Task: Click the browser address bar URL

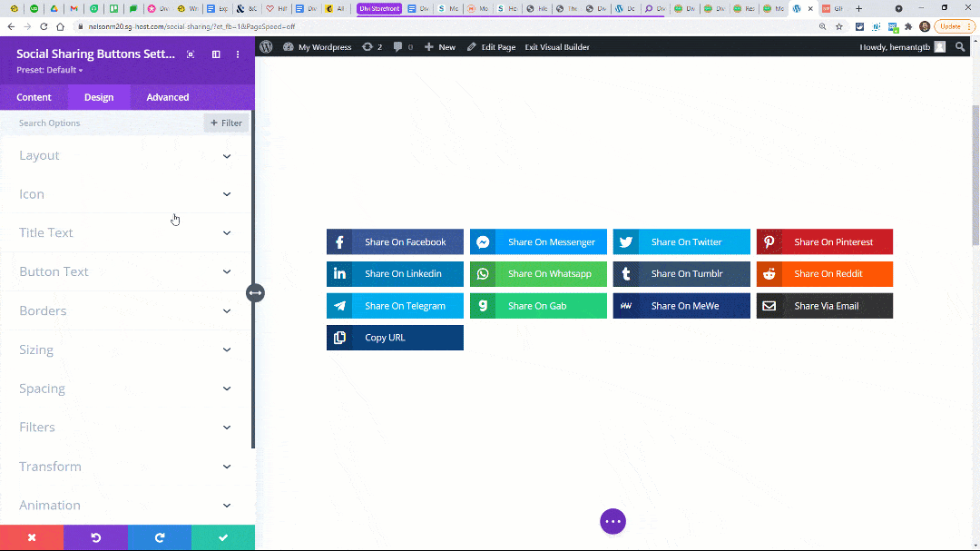Action: tap(191, 27)
